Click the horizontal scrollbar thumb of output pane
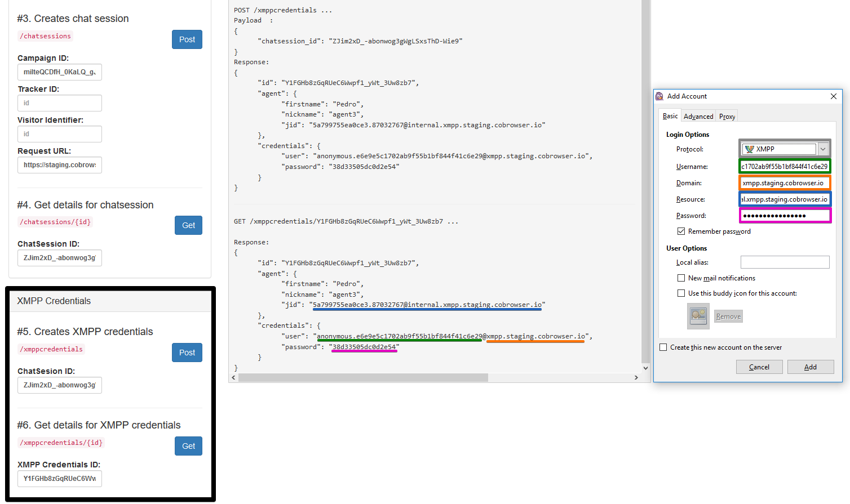This screenshot has height=504, width=850. point(363,378)
